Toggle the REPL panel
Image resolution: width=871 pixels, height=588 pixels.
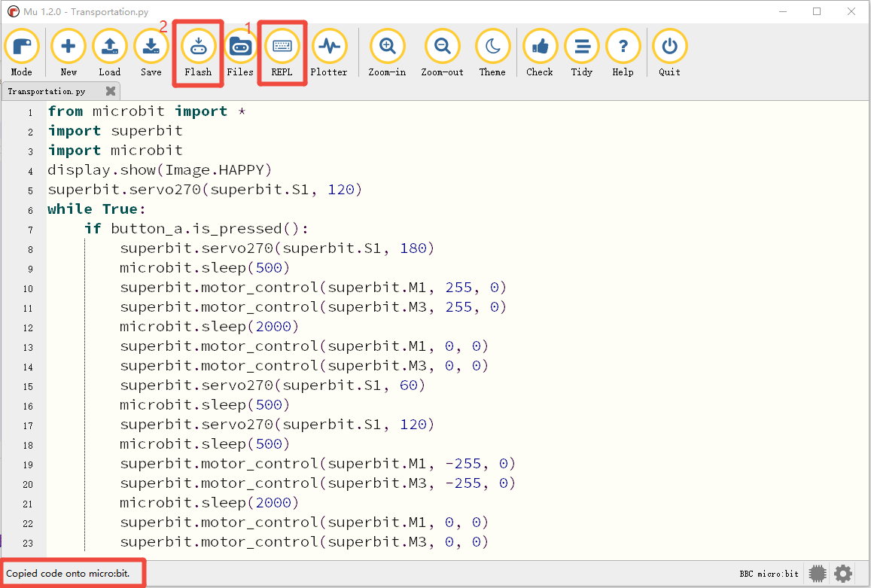click(282, 53)
